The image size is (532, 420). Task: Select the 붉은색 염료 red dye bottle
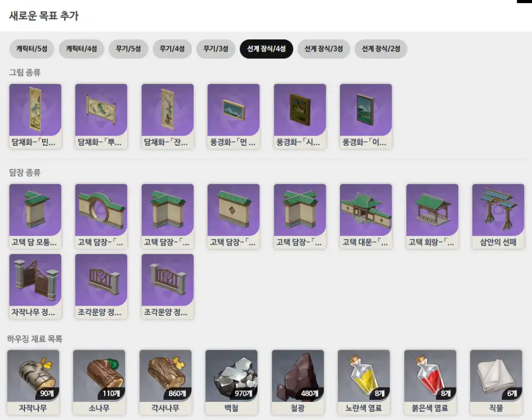pyautogui.click(x=430, y=382)
